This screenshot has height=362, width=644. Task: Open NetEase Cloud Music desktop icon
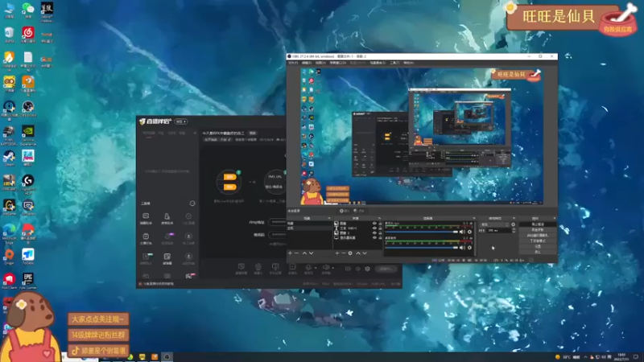(28, 35)
